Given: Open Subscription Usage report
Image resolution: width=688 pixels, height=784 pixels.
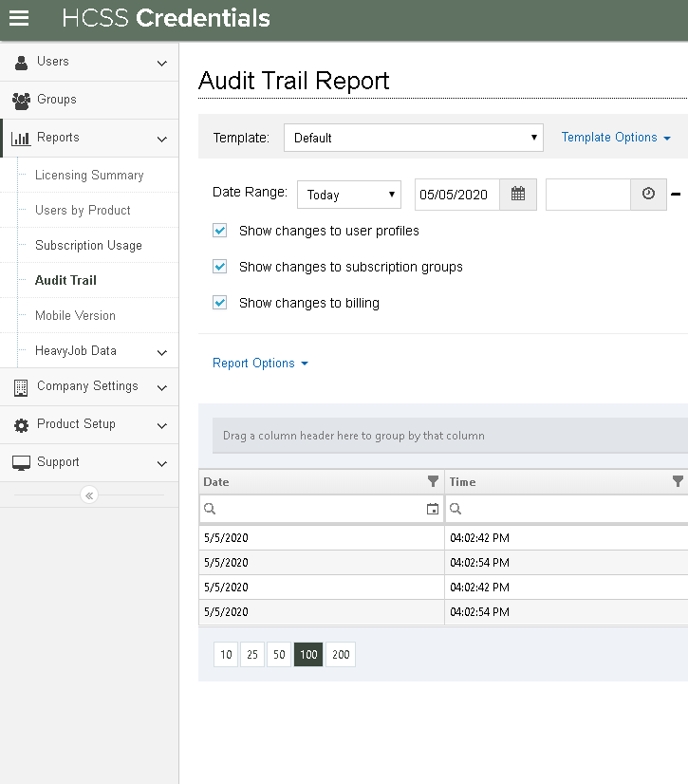Looking at the screenshot, I should click(88, 245).
